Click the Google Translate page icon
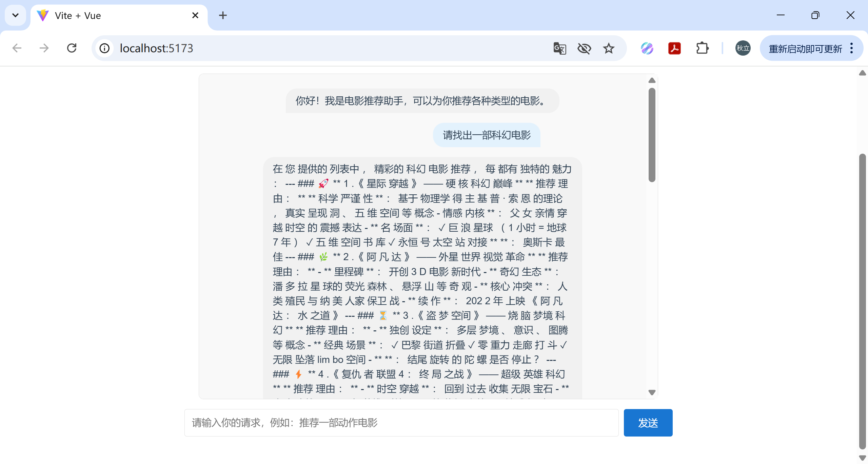The width and height of the screenshot is (868, 464). [559, 49]
